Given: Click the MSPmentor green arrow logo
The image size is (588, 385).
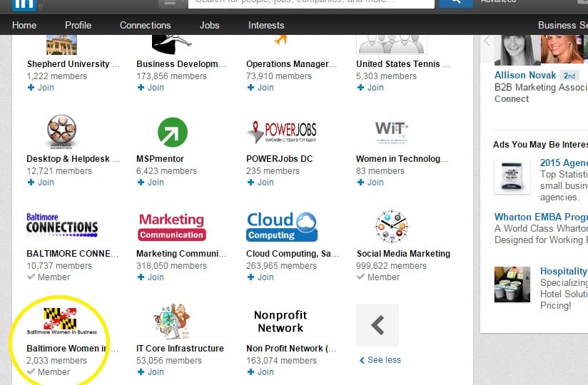Looking at the screenshot, I should pos(172,132).
